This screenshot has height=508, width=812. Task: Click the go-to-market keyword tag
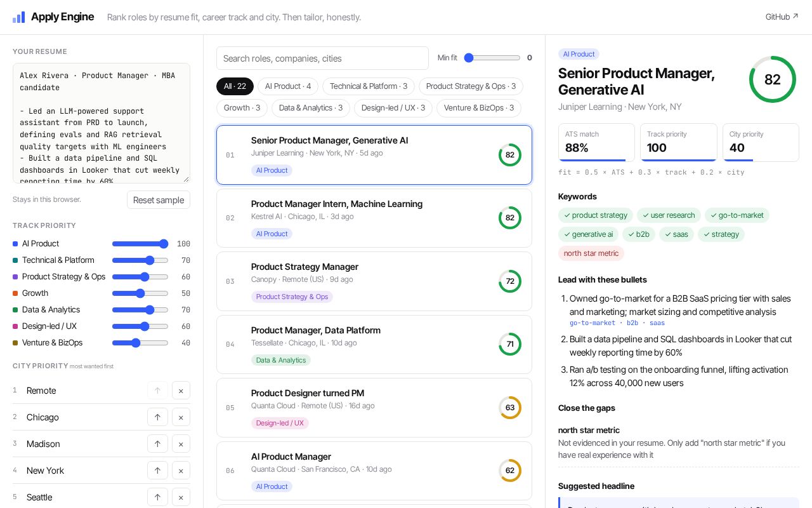click(x=737, y=215)
